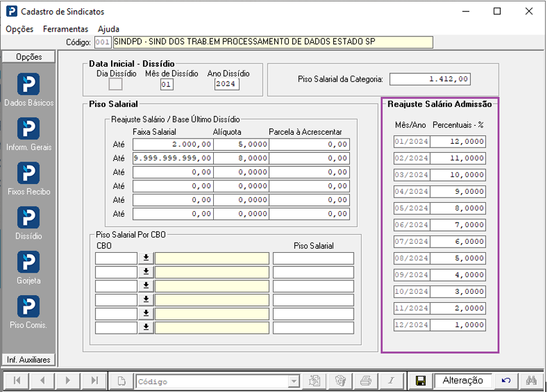Click the printer icon
The height and width of the screenshot is (392, 547).
pyautogui.click(x=365, y=381)
